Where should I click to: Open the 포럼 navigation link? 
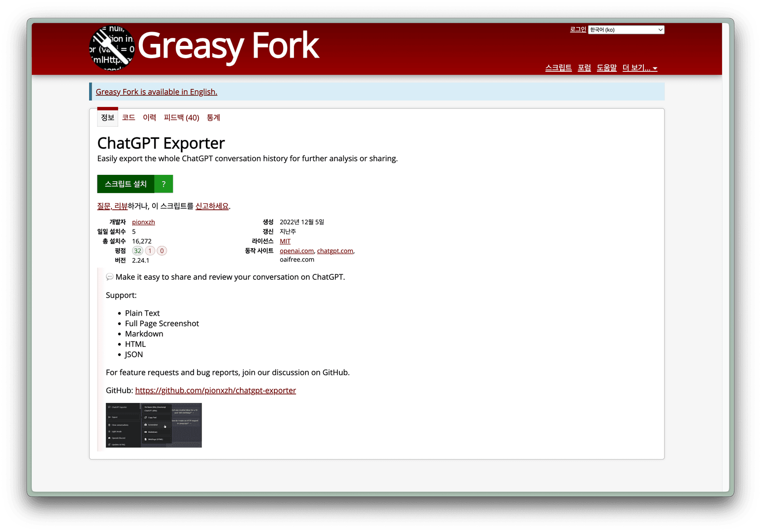584,68
